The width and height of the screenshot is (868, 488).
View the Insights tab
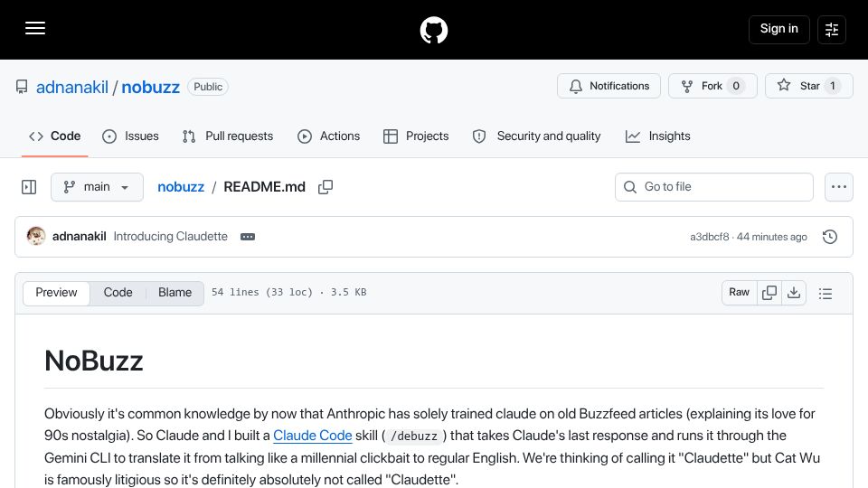click(657, 136)
